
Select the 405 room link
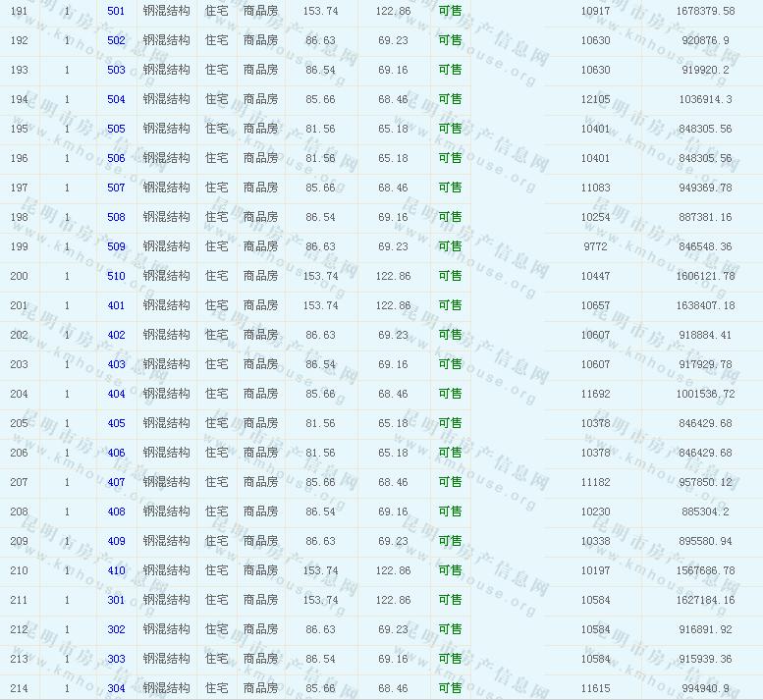[116, 423]
